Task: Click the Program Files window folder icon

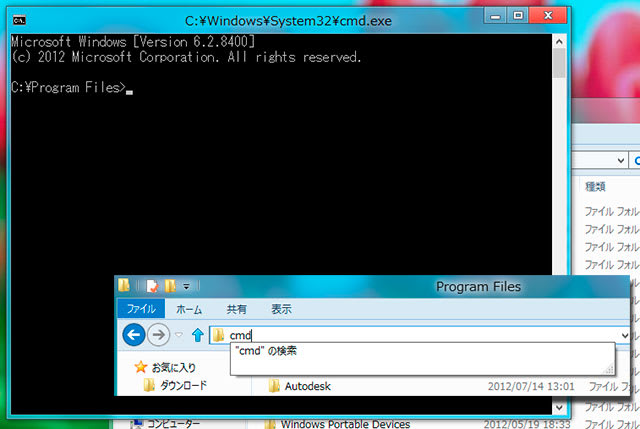Action: (124, 285)
